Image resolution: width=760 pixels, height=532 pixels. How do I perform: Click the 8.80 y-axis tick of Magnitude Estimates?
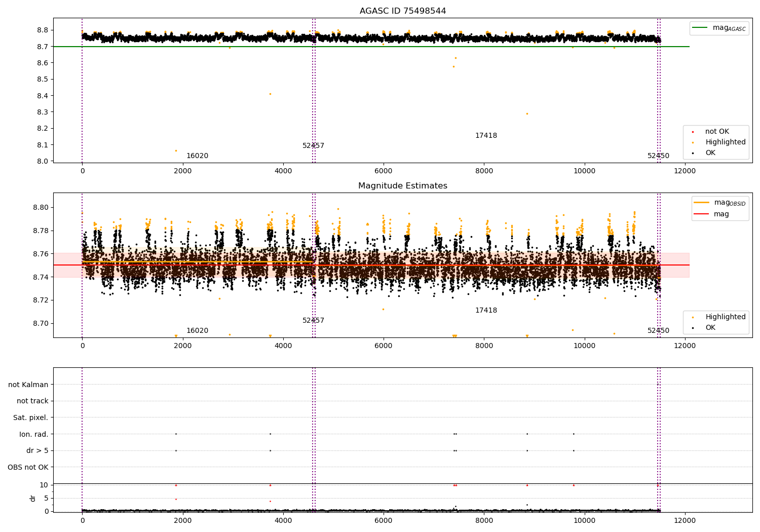click(41, 207)
